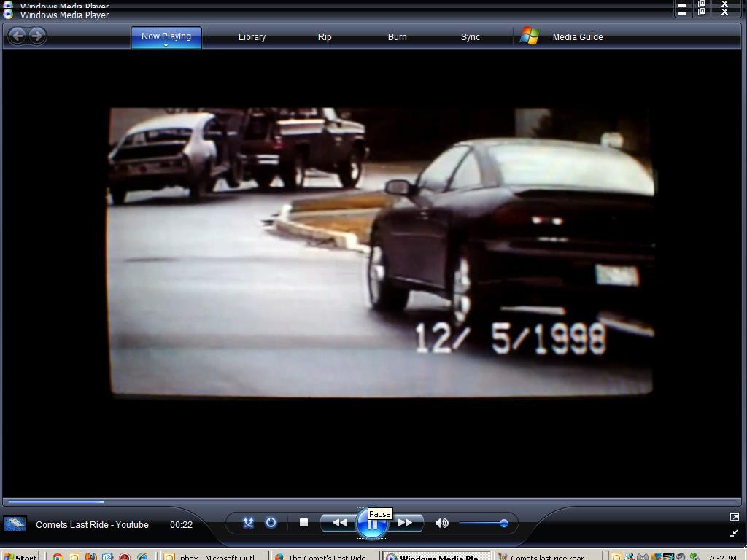Switch to compact mode icon
The image size is (747, 560).
(x=734, y=534)
